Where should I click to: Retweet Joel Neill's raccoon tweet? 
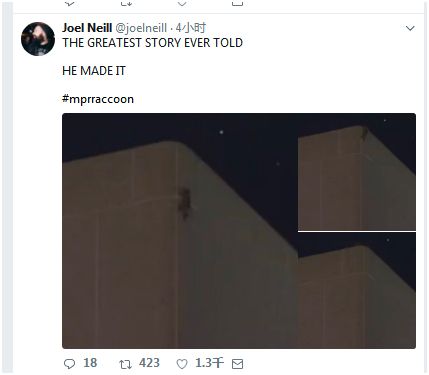pyautogui.click(x=125, y=364)
